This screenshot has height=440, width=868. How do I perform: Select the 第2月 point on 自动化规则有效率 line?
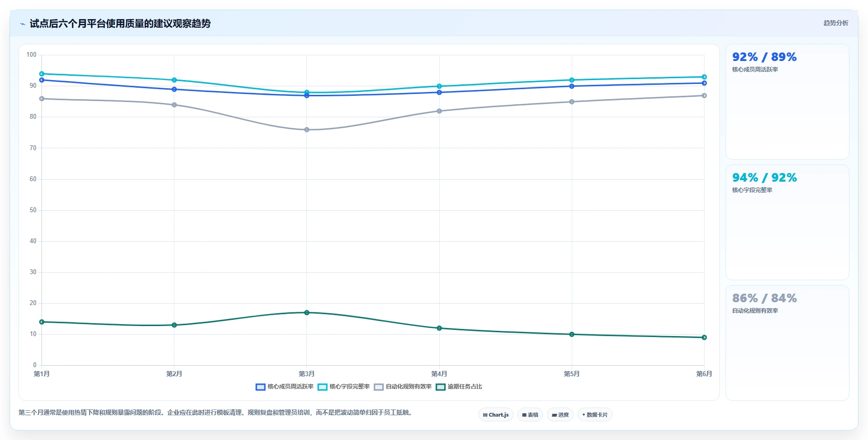pyautogui.click(x=174, y=105)
